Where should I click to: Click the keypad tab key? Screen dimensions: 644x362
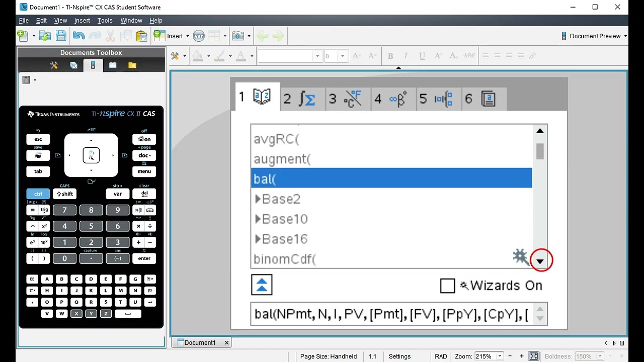(x=38, y=171)
